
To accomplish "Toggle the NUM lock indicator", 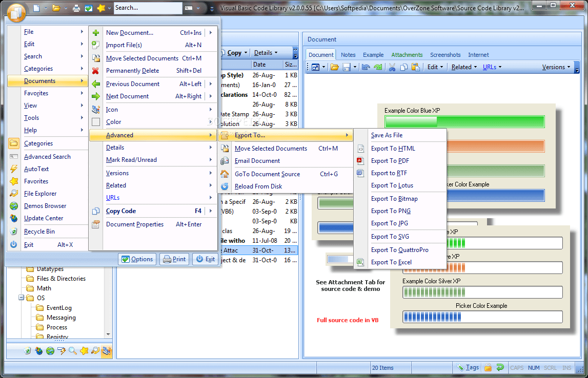I will tap(534, 368).
